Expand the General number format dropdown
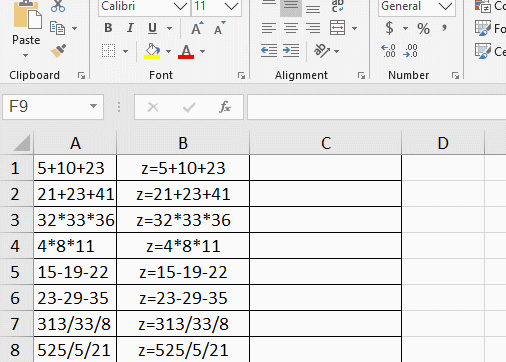Viewport: 506px width, 362px height. [x=445, y=6]
